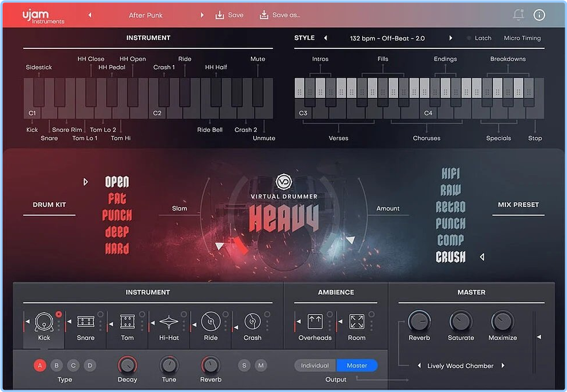Open the 132 bpm Off-Beat style menu
567x392 pixels.
(x=387, y=38)
